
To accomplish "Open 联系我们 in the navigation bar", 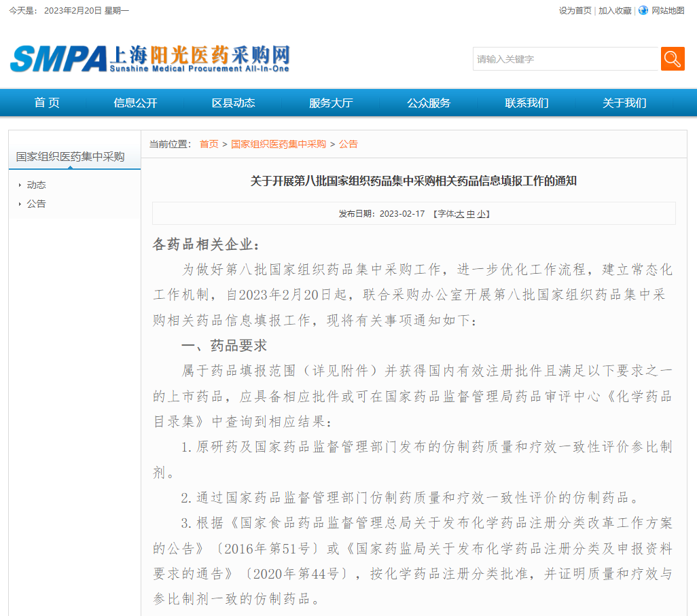I will 526,103.
